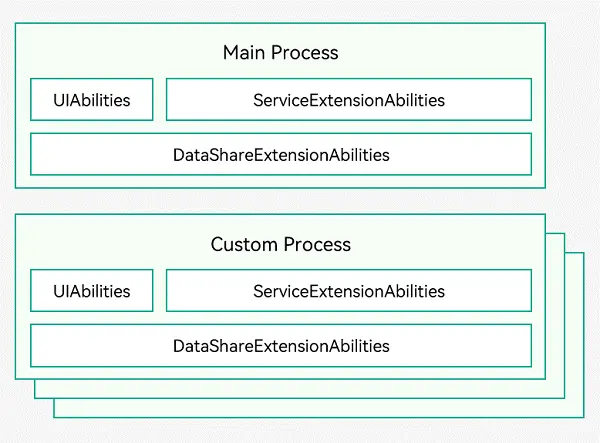
Task: Select UIAbilities box inside Main Process
Action: 92,99
